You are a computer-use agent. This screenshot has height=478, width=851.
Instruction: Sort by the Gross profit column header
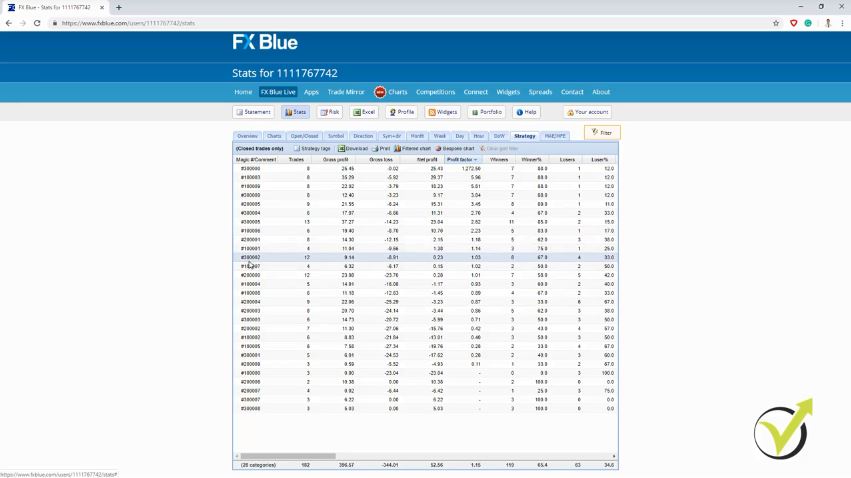click(x=335, y=160)
